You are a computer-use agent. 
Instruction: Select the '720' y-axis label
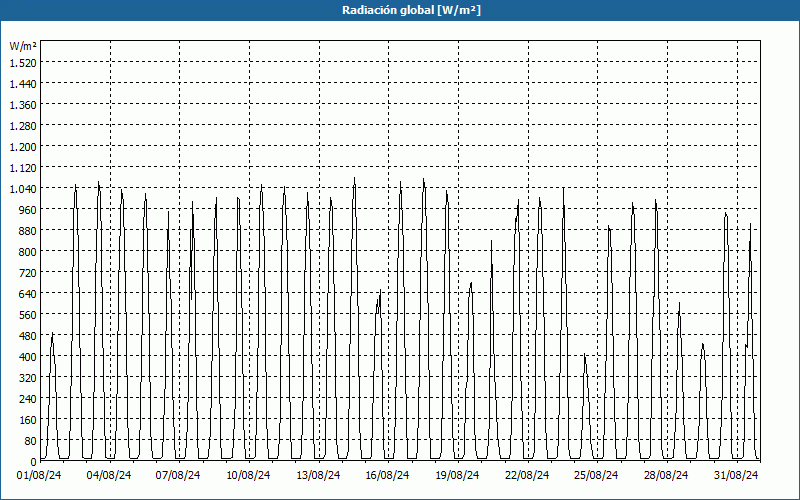pyautogui.click(x=28, y=273)
